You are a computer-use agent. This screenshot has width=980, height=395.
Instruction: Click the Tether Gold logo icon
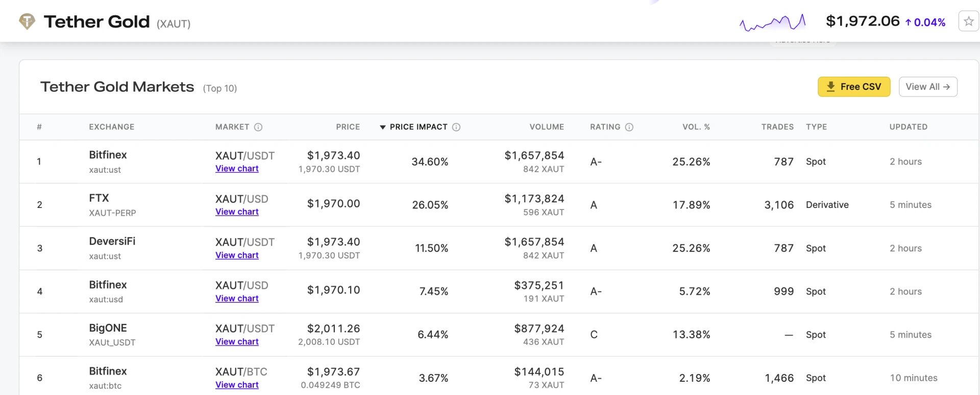[27, 21]
